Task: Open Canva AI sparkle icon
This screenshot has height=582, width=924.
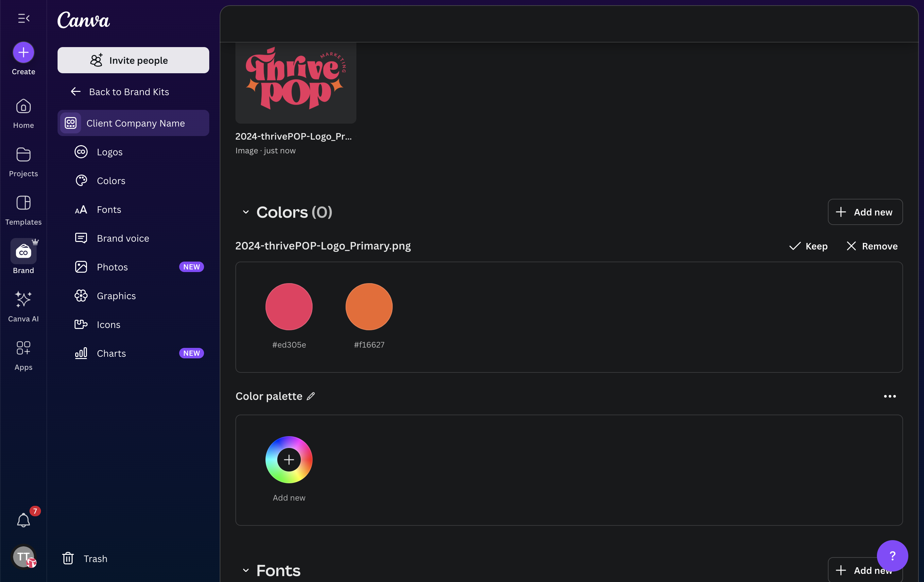Action: (24, 299)
